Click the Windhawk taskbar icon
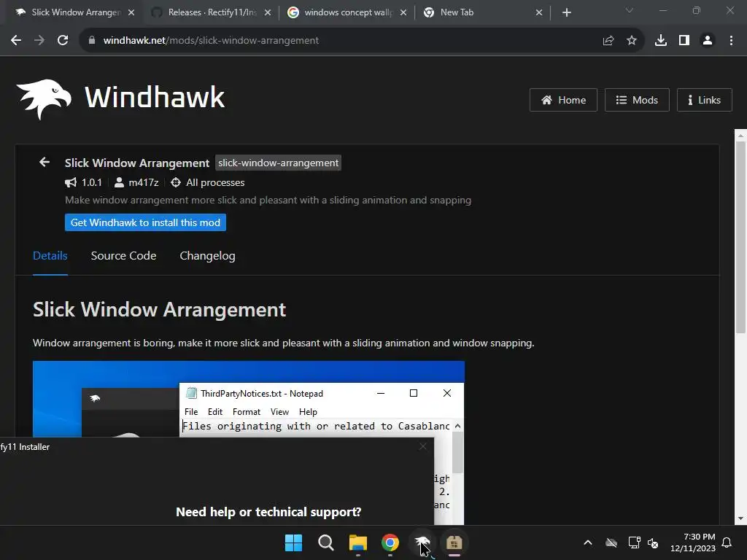 422,542
